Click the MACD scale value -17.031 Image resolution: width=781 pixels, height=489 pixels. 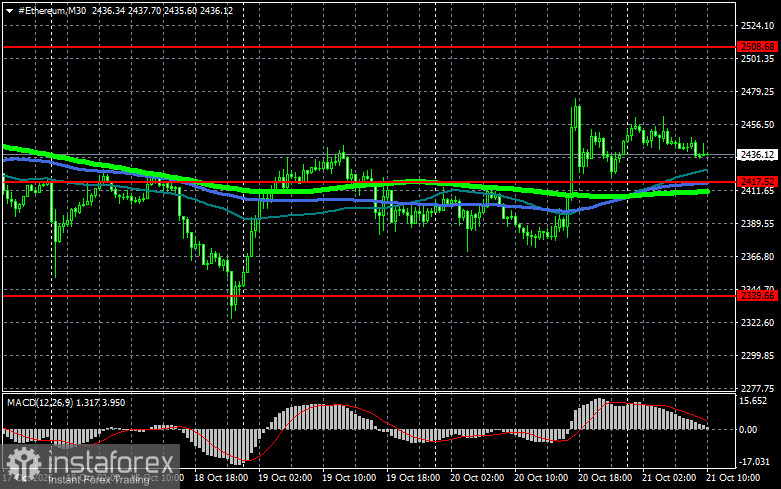pos(755,462)
